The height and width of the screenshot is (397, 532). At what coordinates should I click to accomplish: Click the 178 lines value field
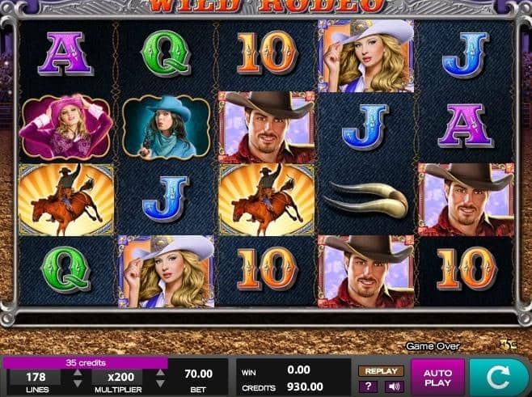(x=36, y=377)
